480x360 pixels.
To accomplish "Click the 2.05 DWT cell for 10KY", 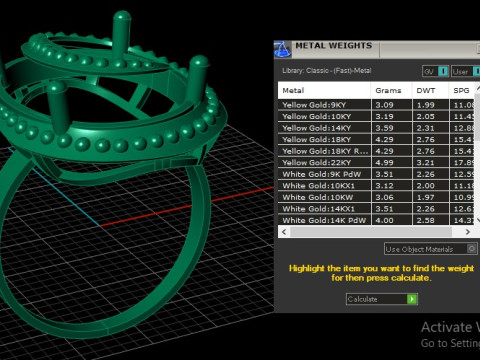I will (x=430, y=116).
